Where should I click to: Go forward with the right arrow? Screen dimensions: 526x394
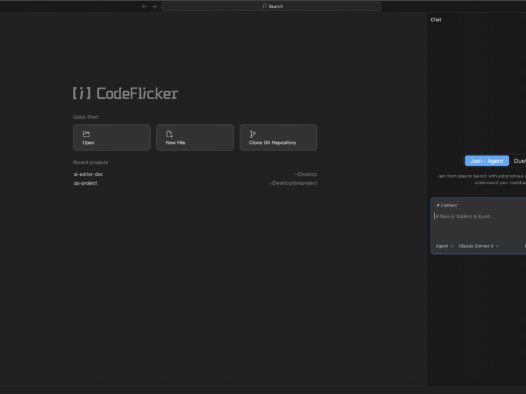point(154,6)
